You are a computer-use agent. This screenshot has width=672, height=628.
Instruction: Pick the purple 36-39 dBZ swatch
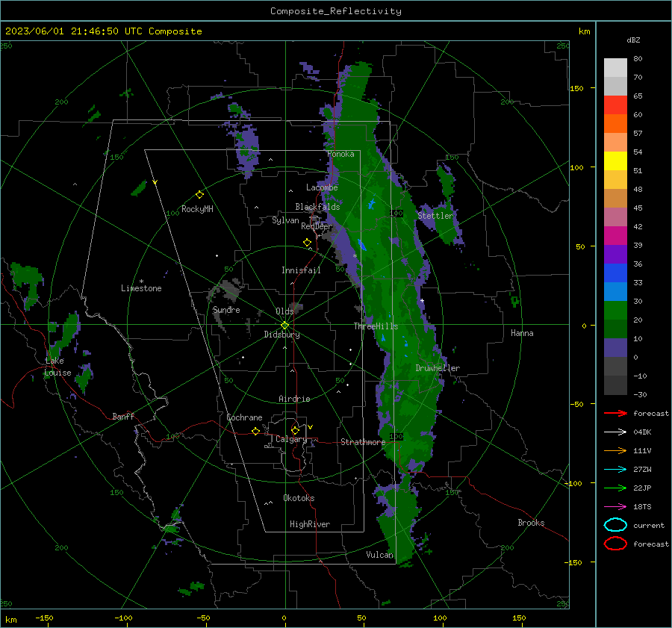[x=615, y=254]
